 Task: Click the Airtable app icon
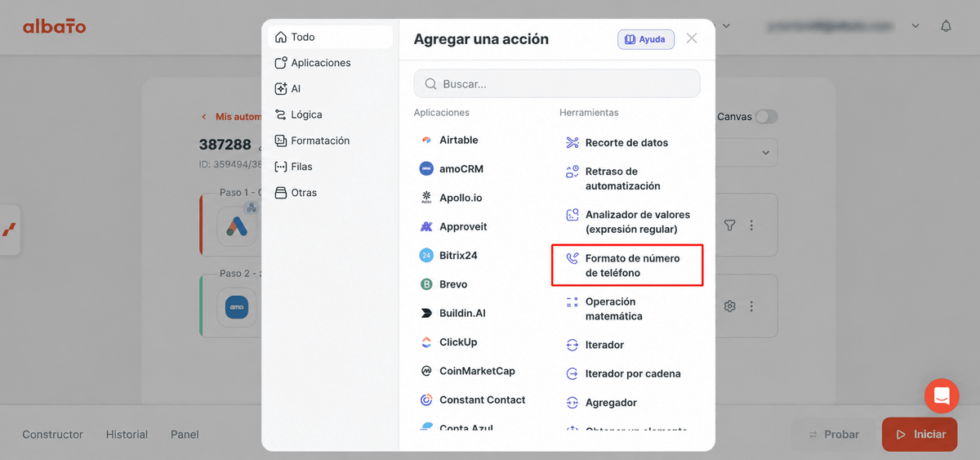(426, 141)
